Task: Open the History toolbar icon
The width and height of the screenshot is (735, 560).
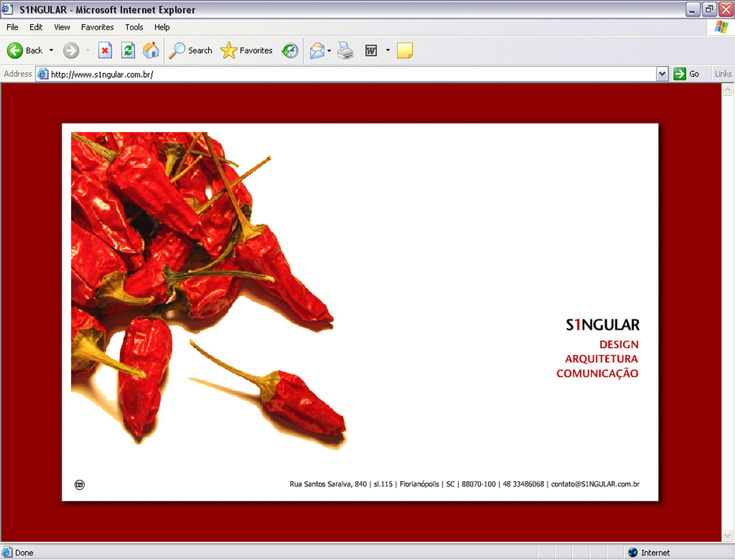Action: [x=290, y=51]
